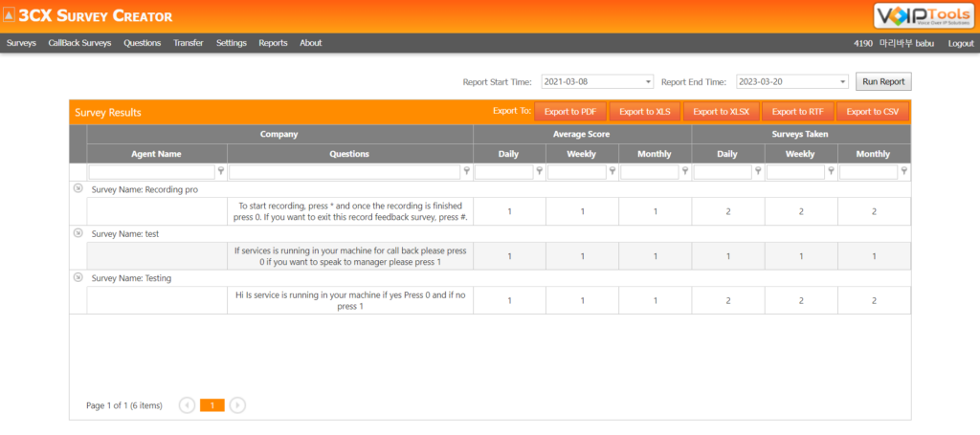Go to previous page arrow in pager
Viewport: 980px width, 435px height.
point(187,405)
